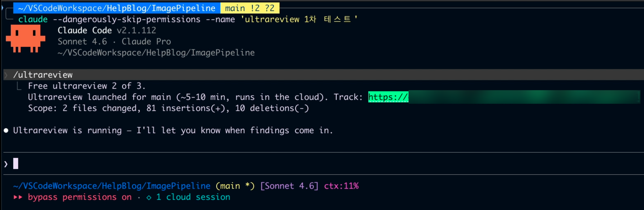Click 'Sonnet 4.6 · Claude Pro' in the banner
The height and width of the screenshot is (210, 644).
(114, 42)
